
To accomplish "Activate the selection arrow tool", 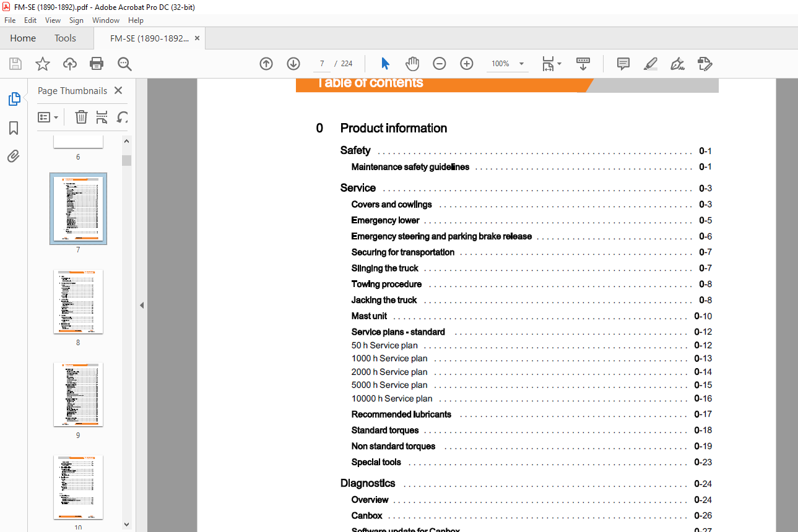I will pos(385,64).
